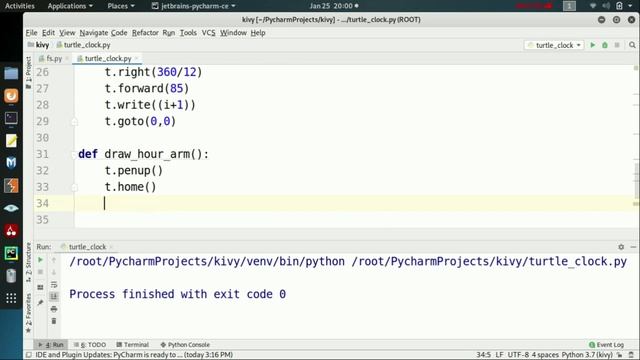Show Applications grid in dock
The image size is (640, 360).
tap(11, 298)
